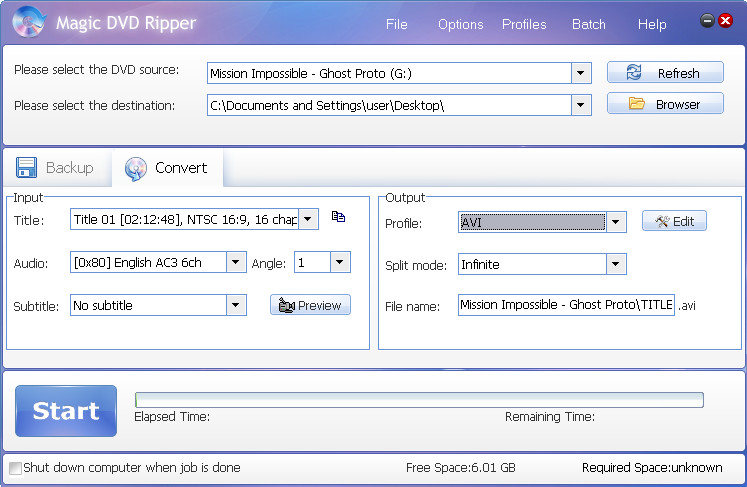
Task: Click the Preview button
Action: 310,305
